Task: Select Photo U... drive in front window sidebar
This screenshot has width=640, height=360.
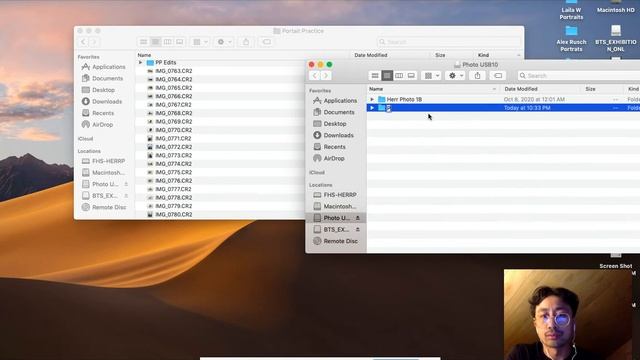Action: pyautogui.click(x=332, y=218)
